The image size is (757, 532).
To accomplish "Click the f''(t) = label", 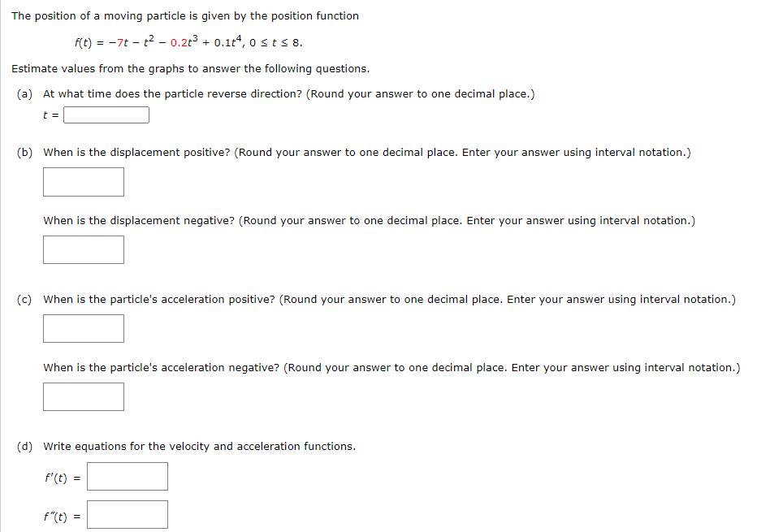I will 63,514.
